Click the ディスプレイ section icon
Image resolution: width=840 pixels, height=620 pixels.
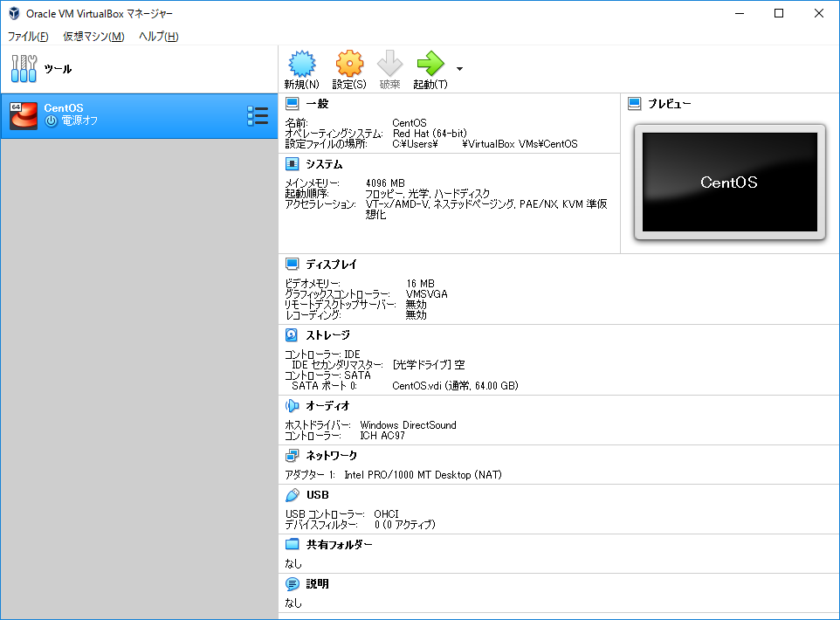[290, 264]
